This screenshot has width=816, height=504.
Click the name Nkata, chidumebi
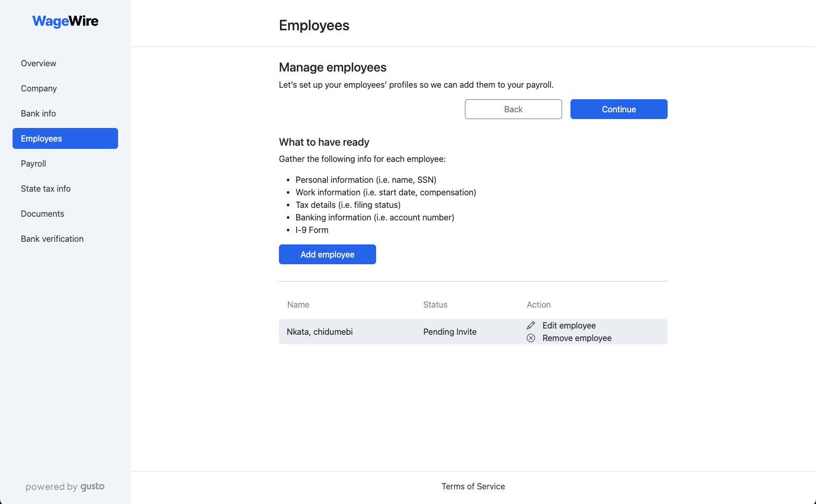(x=320, y=332)
